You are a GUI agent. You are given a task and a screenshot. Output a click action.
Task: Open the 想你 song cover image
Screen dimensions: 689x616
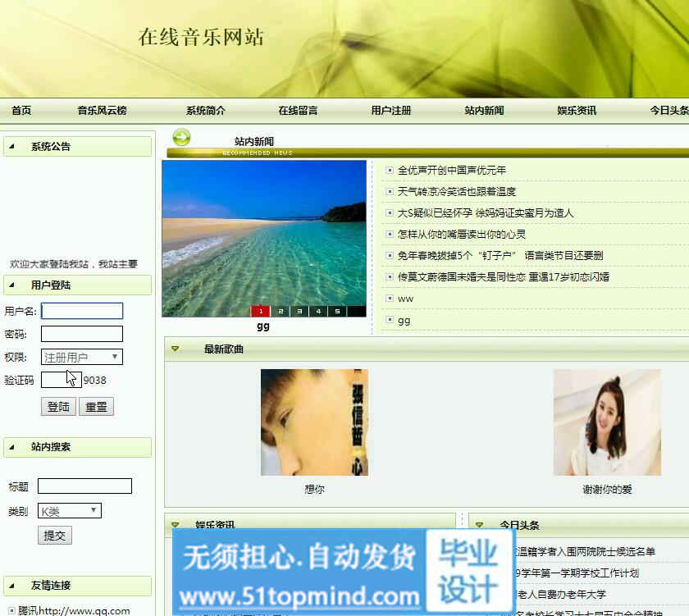(315, 422)
